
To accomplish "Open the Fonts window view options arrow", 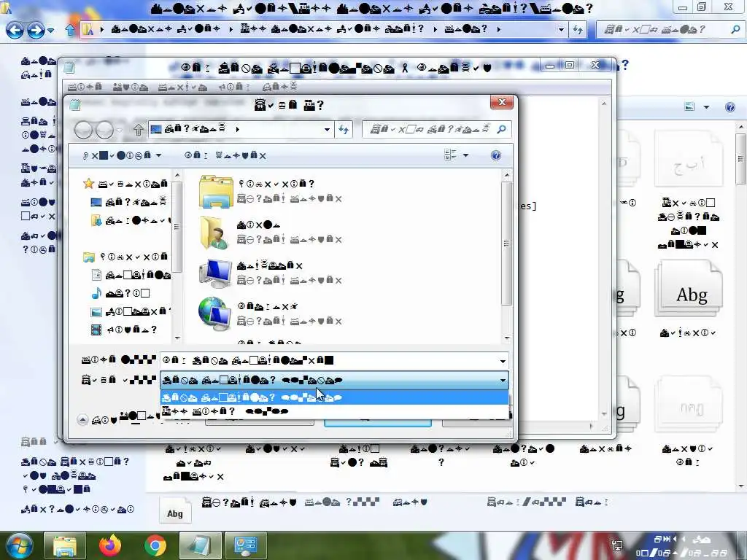I will point(706,106).
